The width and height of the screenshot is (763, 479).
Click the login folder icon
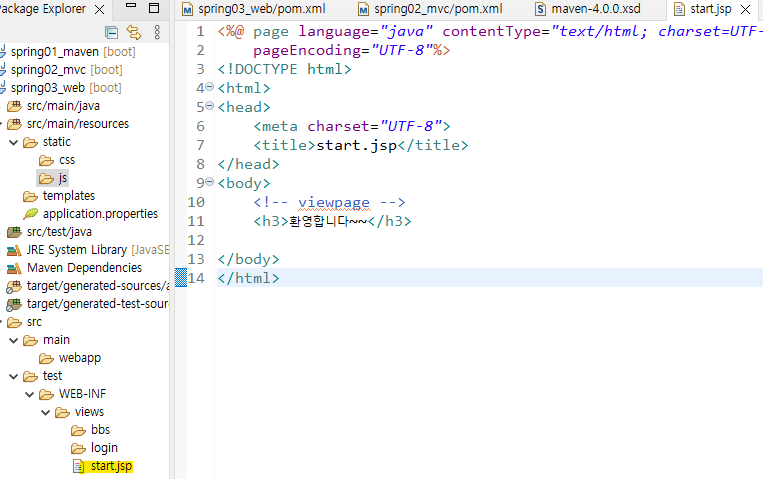point(78,449)
